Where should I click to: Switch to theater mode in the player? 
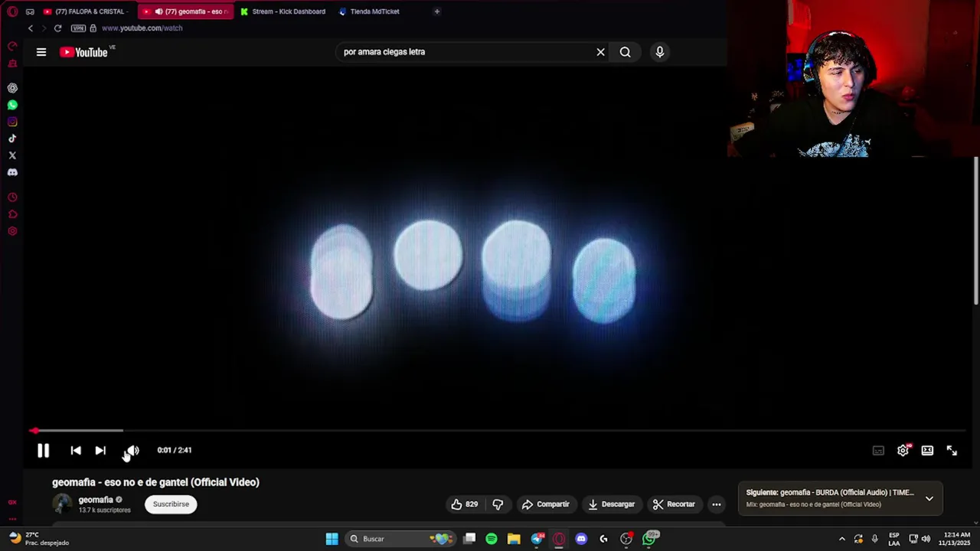(927, 451)
